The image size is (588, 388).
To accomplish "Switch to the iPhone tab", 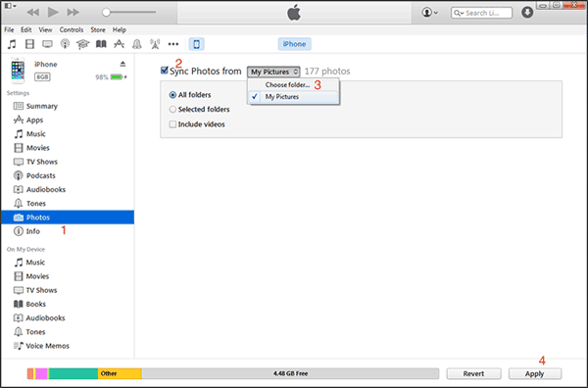I will [x=294, y=44].
